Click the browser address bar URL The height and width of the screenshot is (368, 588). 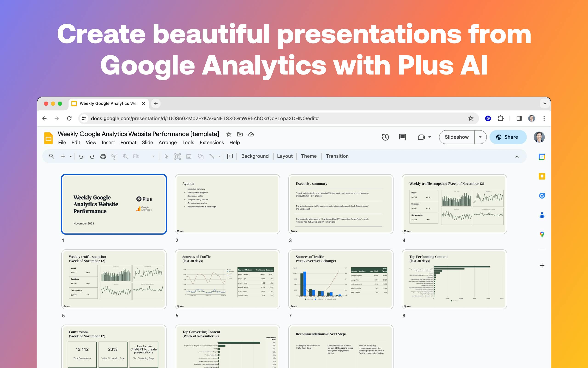[205, 118]
